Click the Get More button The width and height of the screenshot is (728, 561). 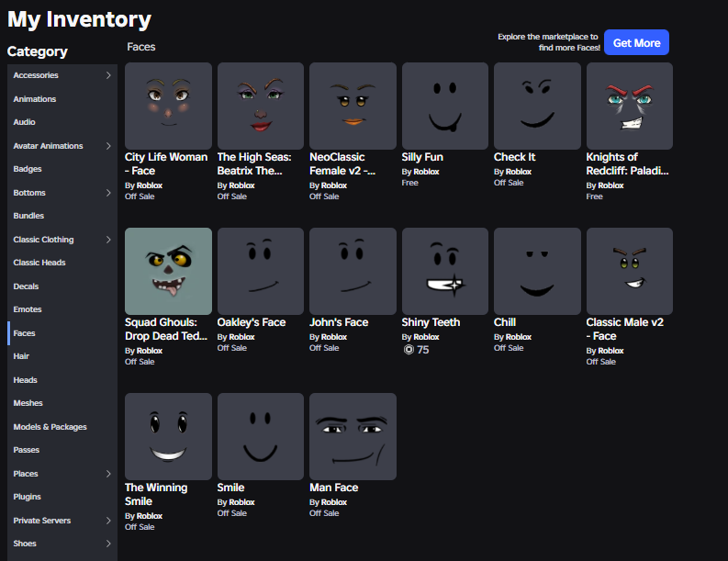[x=636, y=43]
